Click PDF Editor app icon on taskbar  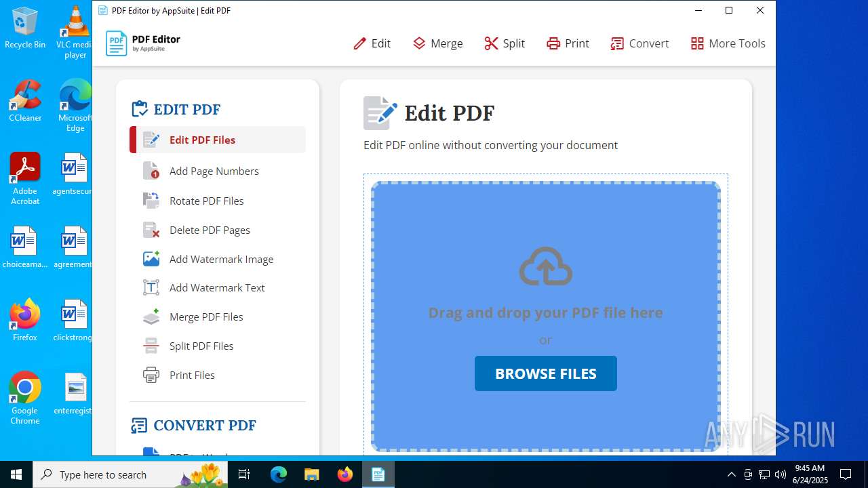click(378, 474)
